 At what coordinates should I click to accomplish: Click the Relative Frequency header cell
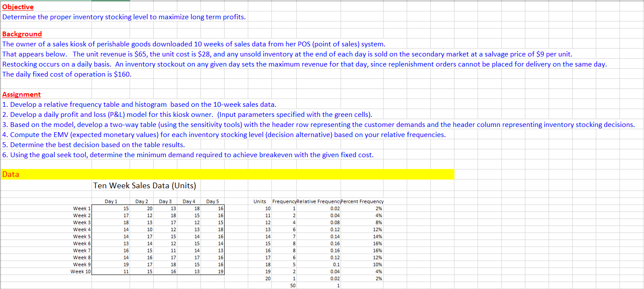pyautogui.click(x=318, y=201)
